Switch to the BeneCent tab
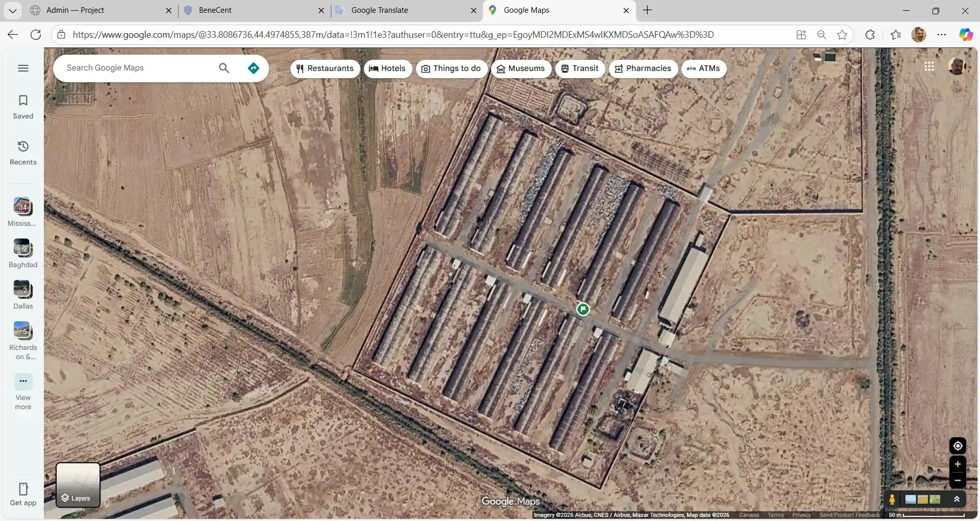980x521 pixels. pos(215,10)
